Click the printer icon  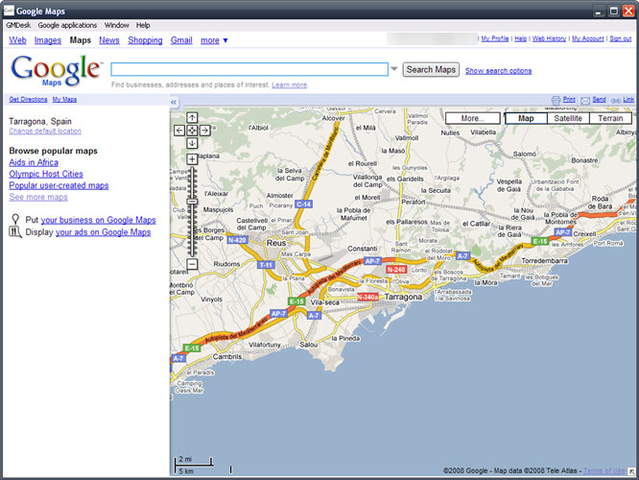pyautogui.click(x=556, y=100)
